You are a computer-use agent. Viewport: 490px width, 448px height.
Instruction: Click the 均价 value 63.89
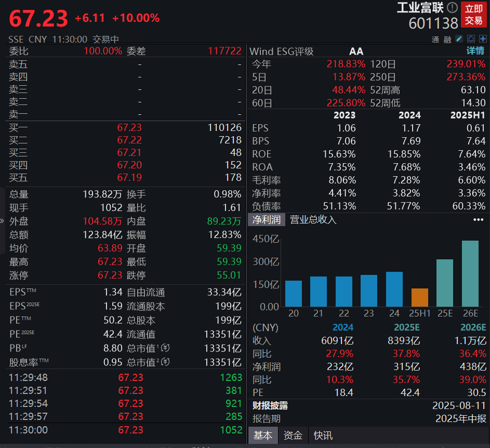[x=110, y=248]
